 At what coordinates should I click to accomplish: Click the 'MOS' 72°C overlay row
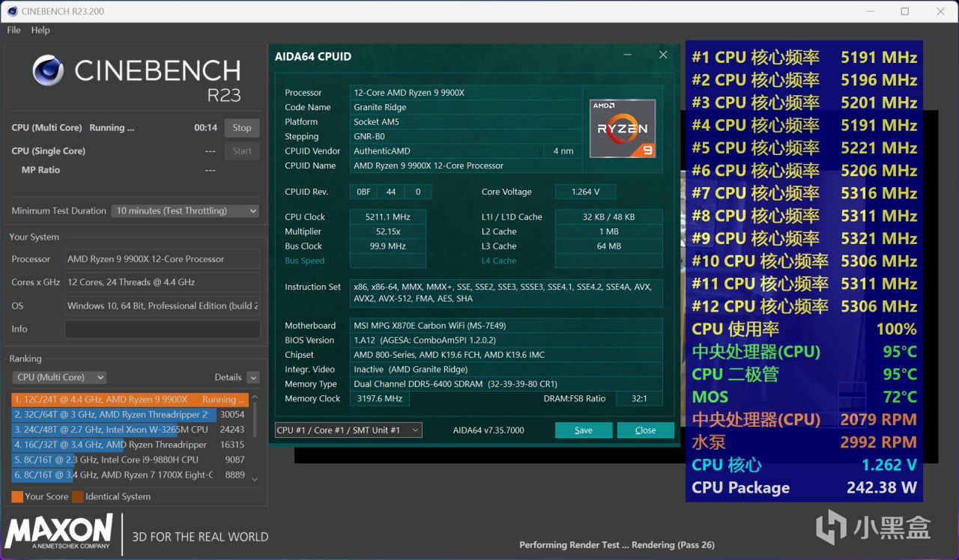pos(804,397)
